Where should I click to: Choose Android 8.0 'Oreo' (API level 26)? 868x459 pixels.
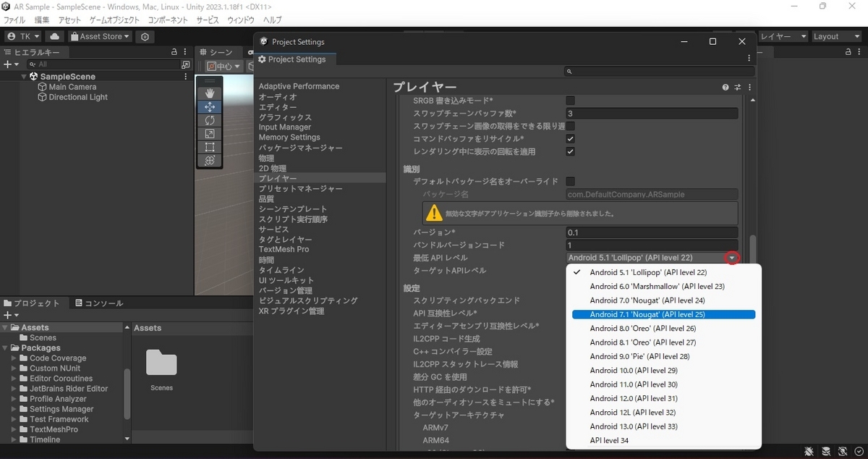pos(663,329)
